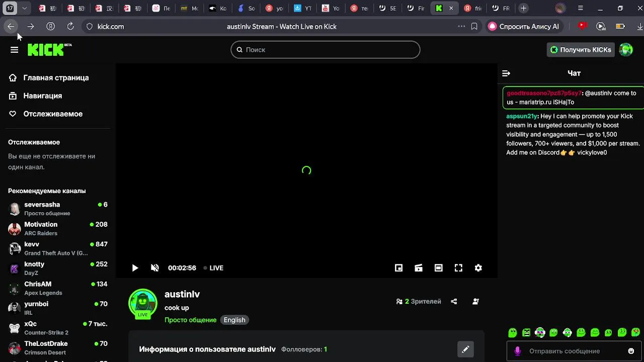Go back in browser history
This screenshot has height=362, width=644.
[x=11, y=26]
